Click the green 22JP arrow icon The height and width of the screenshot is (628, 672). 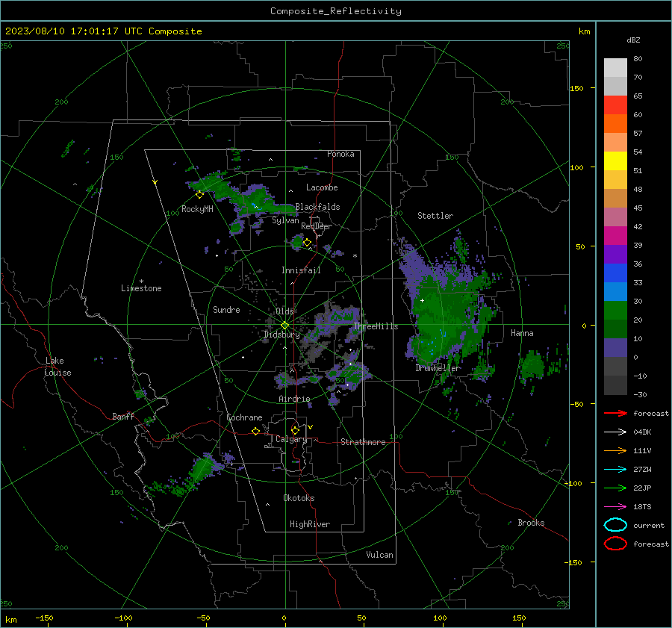pos(615,488)
